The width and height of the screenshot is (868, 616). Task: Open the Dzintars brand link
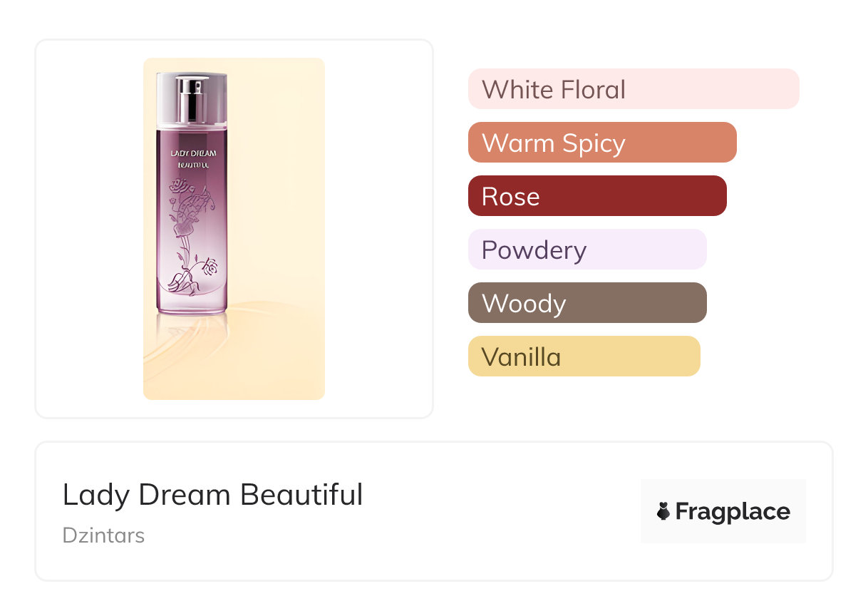[x=103, y=535]
